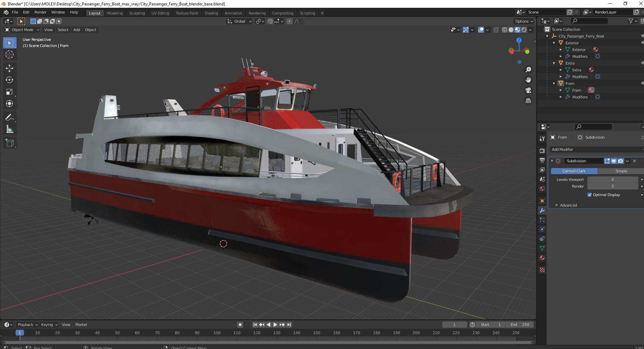Activate the Rotate tool
The height and width of the screenshot is (349, 644).
pos(9,80)
